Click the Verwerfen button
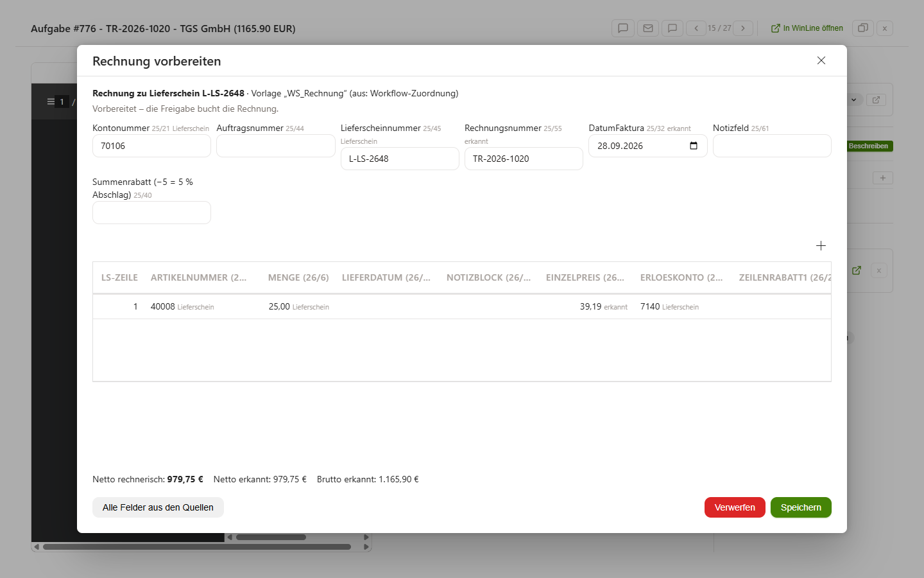The width and height of the screenshot is (924, 578). 735,507
